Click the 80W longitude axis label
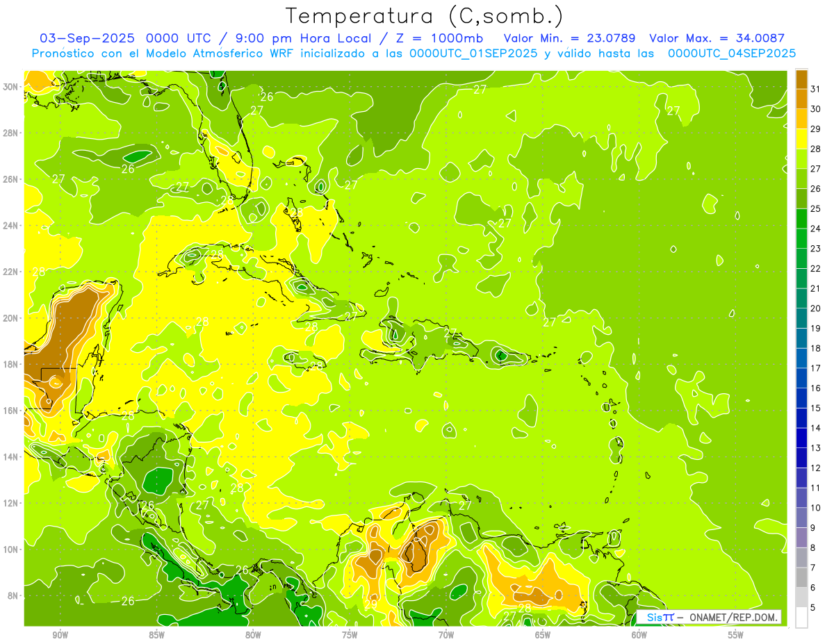 point(253,635)
